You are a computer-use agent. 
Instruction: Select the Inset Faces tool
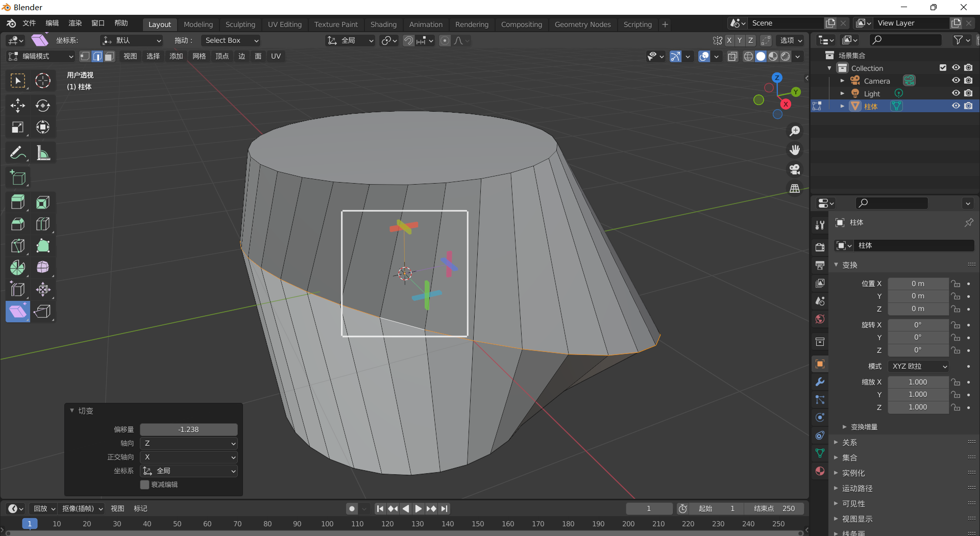[x=43, y=202]
